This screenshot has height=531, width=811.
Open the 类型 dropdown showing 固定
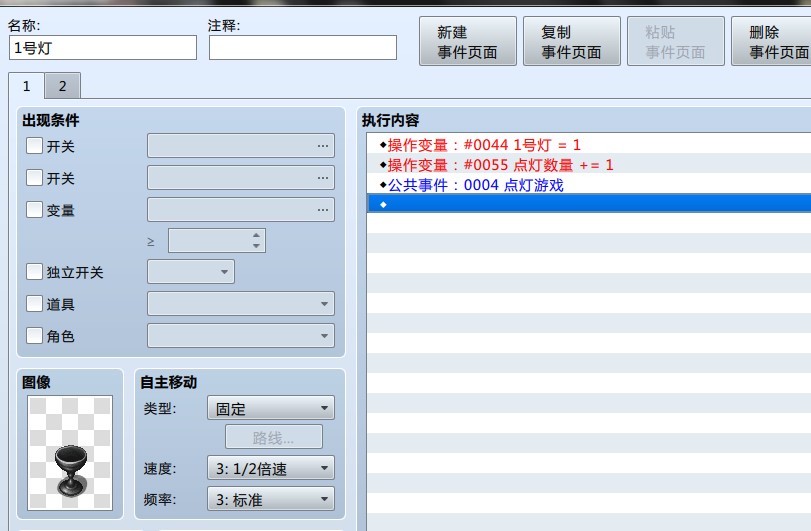[271, 408]
